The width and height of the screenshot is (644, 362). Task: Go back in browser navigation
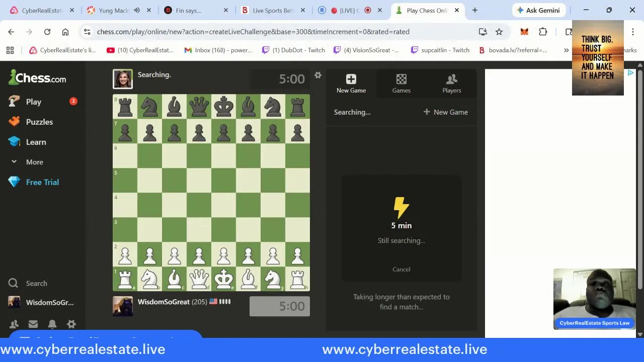(x=11, y=32)
